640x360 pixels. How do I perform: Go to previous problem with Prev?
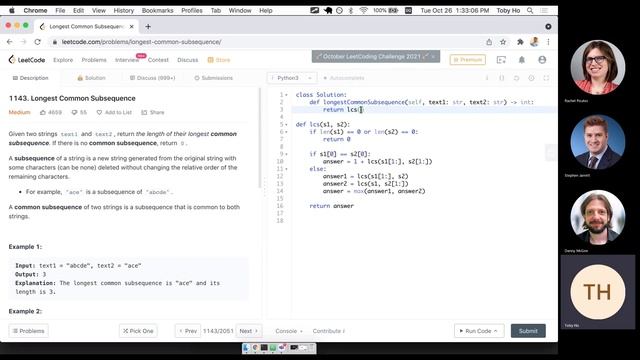point(188,331)
